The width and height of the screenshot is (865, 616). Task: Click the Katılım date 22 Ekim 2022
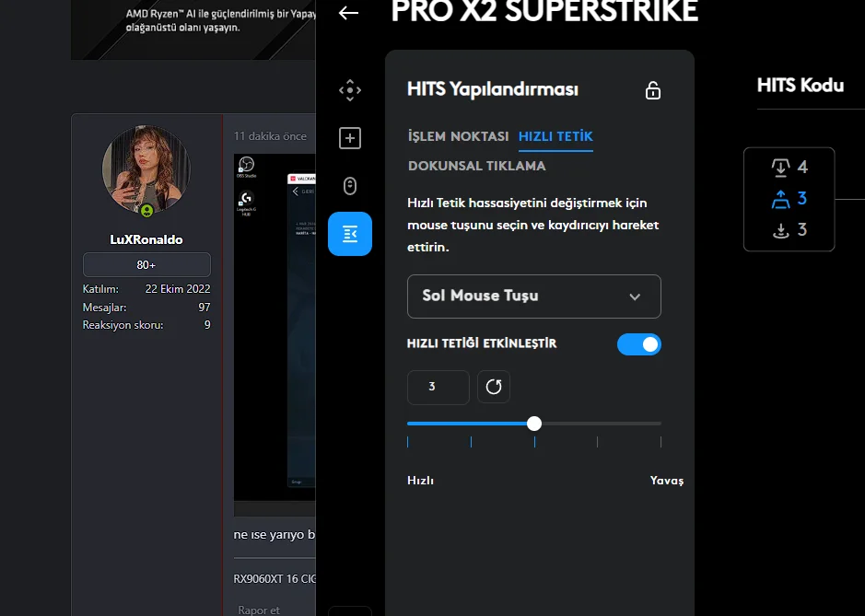[178, 289]
